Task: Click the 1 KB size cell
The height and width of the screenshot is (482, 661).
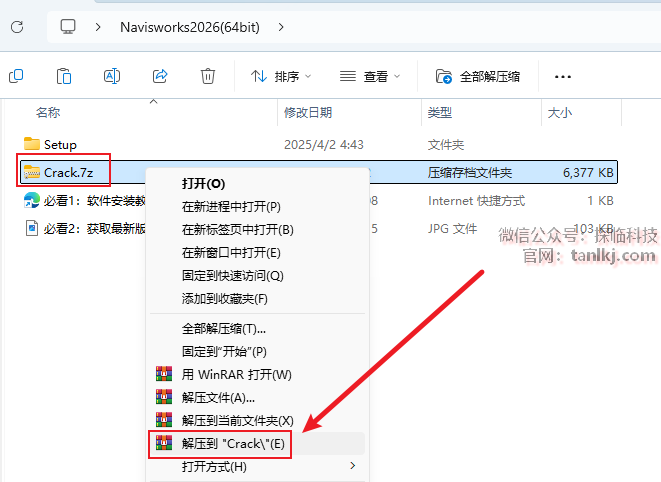Action: pyautogui.click(x=600, y=201)
